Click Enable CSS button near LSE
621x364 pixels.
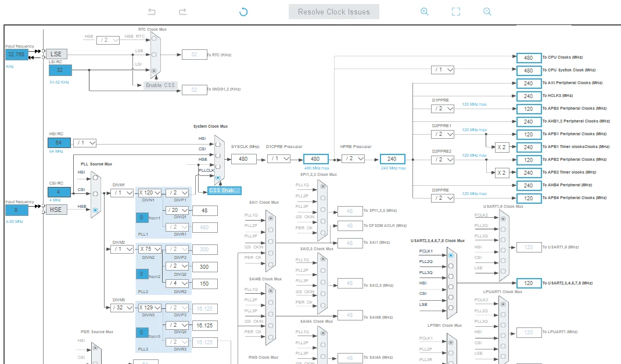160,85
